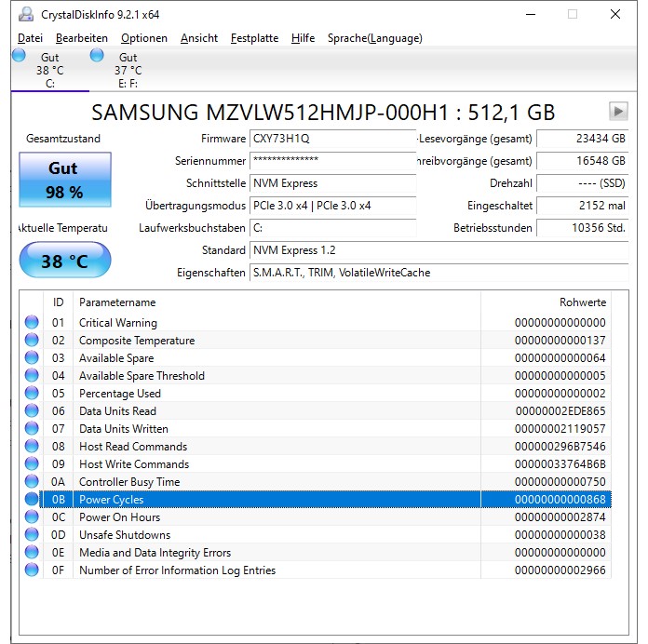Click raw value 0000002119057 of Data Units Written
Image resolution: width=648 pixels, height=644 pixels.
pyautogui.click(x=560, y=429)
